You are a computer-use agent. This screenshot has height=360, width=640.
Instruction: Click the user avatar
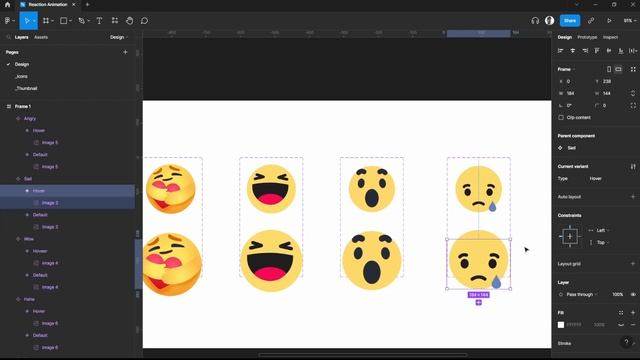click(x=549, y=20)
